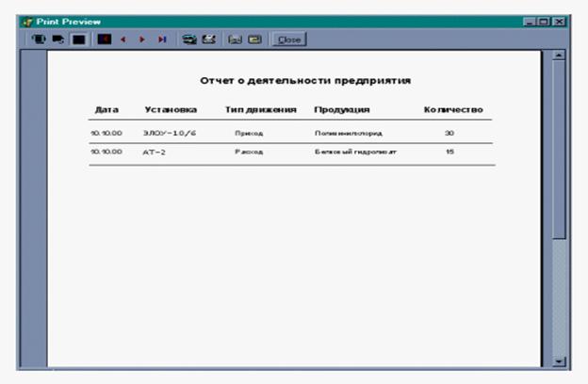Open the printer setup icon

click(190, 40)
